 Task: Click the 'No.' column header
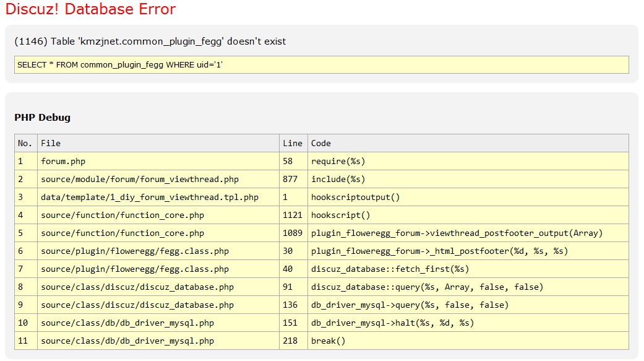click(26, 143)
